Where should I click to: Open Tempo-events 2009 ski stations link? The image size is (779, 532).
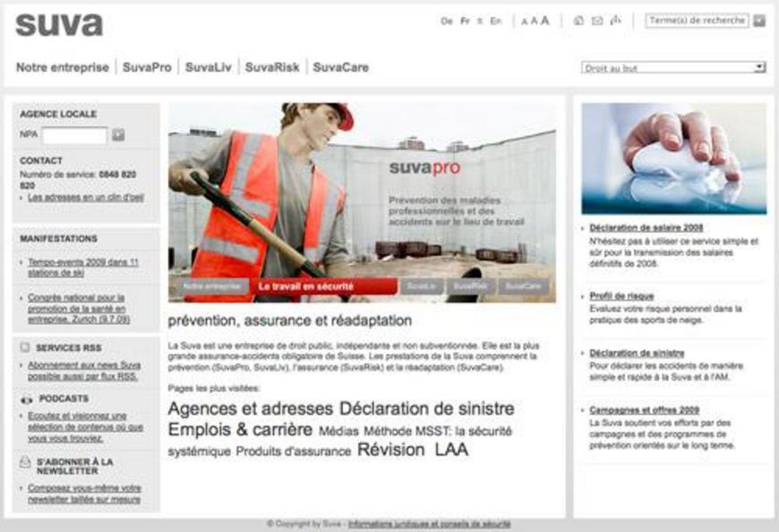click(83, 267)
